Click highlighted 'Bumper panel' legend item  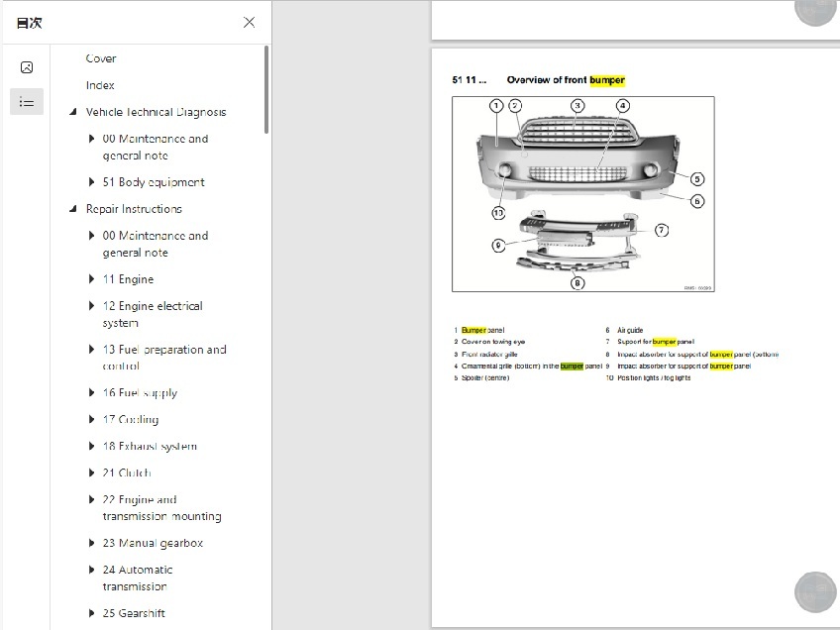(482, 330)
